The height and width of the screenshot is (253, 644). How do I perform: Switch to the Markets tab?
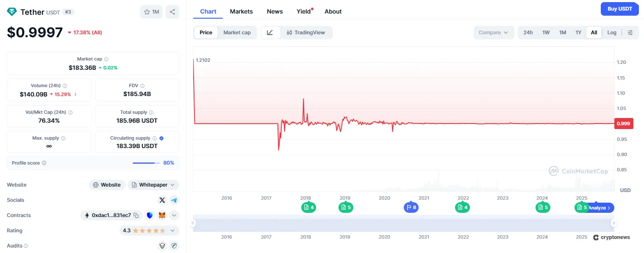click(241, 11)
